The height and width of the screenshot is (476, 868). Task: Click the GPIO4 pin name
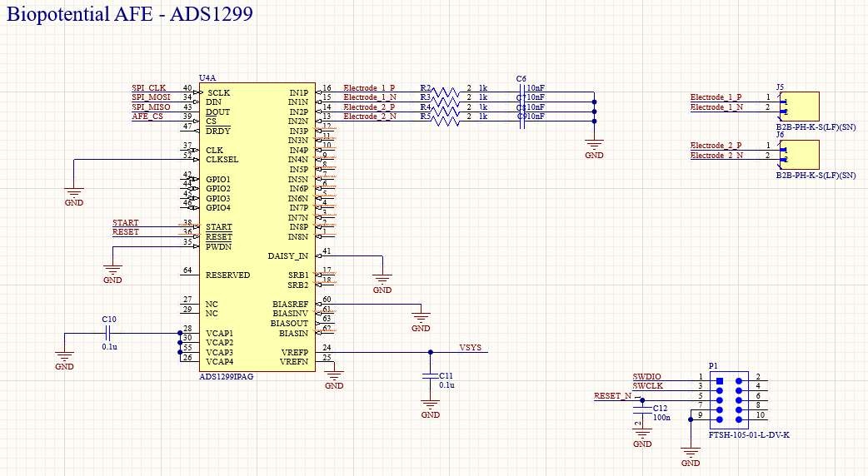[218, 208]
